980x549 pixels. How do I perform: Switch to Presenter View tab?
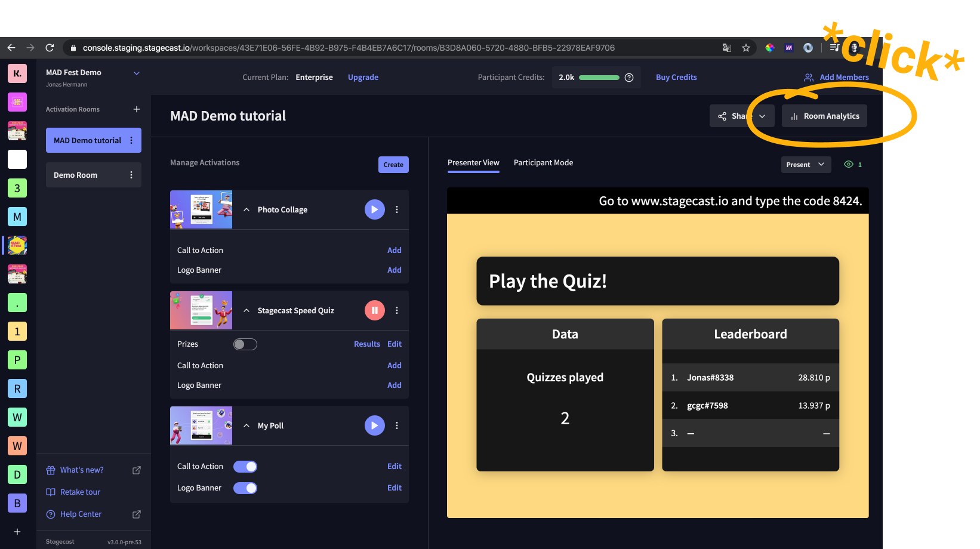coord(473,163)
